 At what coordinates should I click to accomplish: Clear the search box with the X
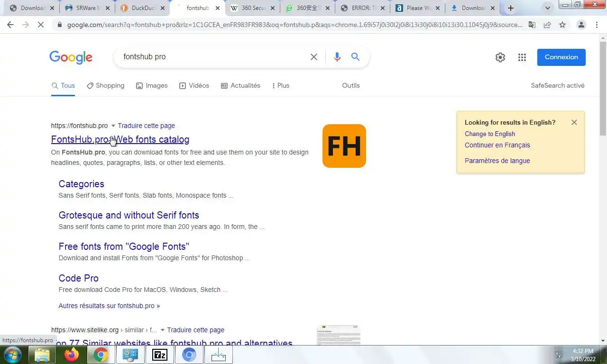pos(314,57)
